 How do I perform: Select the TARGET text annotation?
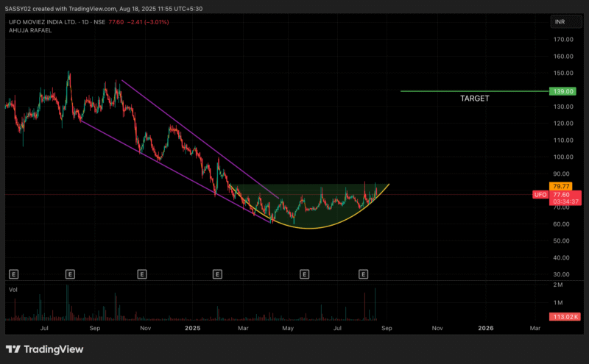click(x=474, y=98)
